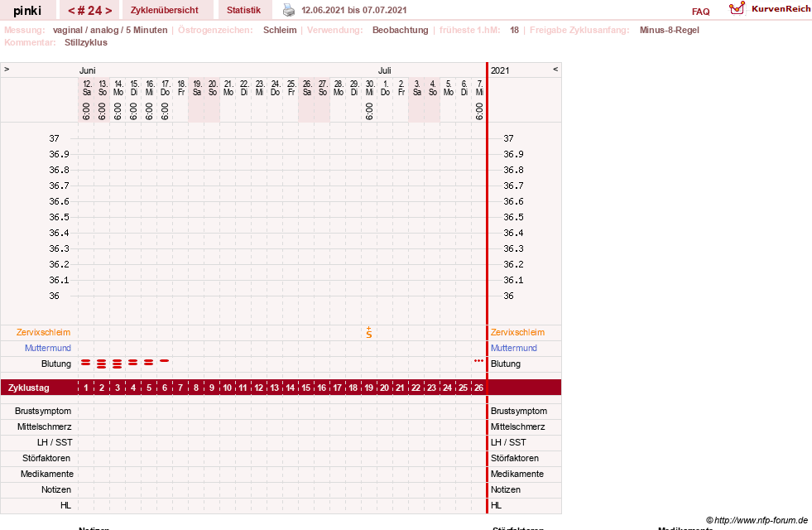Click the Schleim value after Östrogenzeichen

click(280, 30)
